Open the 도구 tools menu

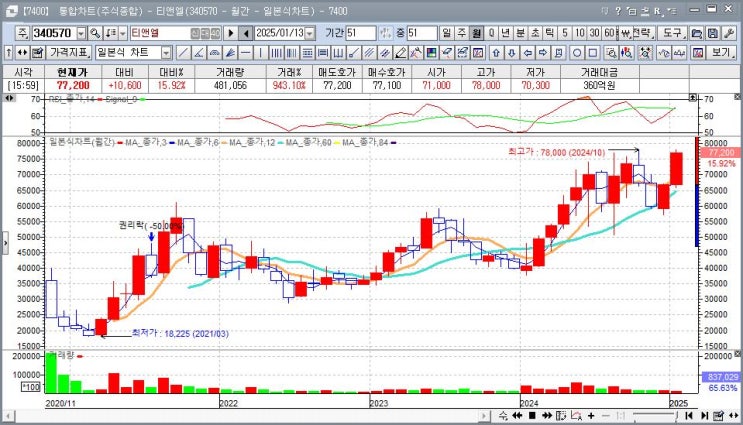tap(672, 33)
